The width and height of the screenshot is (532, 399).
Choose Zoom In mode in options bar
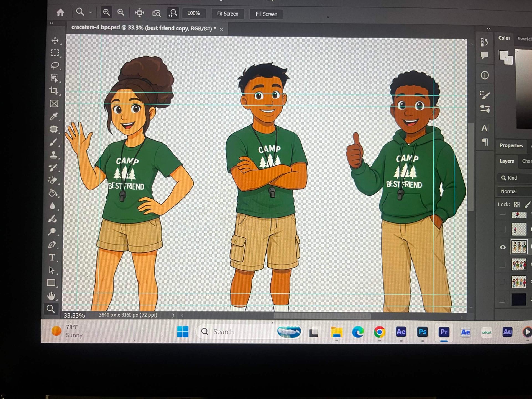106,12
